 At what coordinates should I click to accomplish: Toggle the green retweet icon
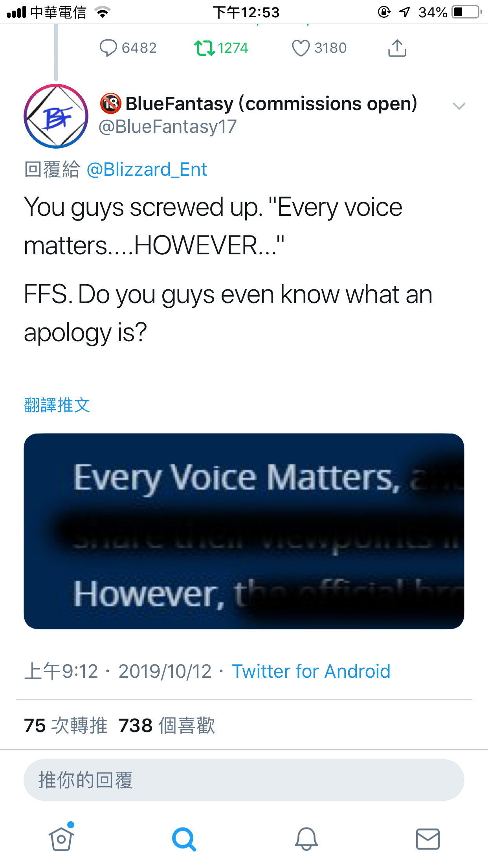pyautogui.click(x=204, y=48)
